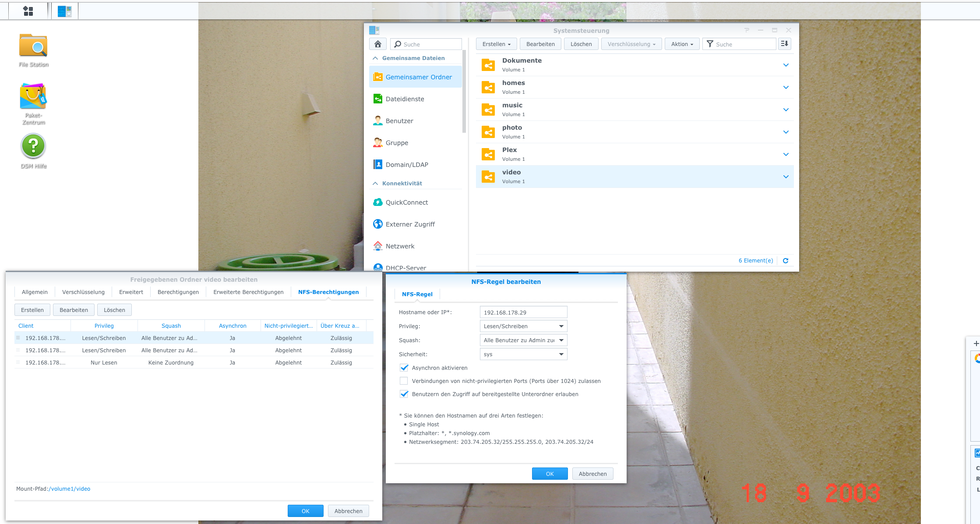The height and width of the screenshot is (524, 980).
Task: Click the home icon in Systemsteuerung
Action: click(378, 44)
